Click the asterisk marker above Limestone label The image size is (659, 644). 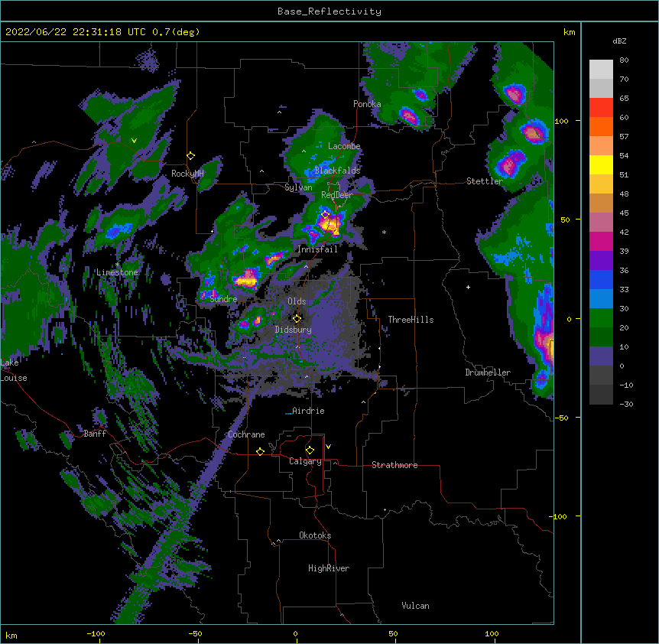click(x=117, y=265)
